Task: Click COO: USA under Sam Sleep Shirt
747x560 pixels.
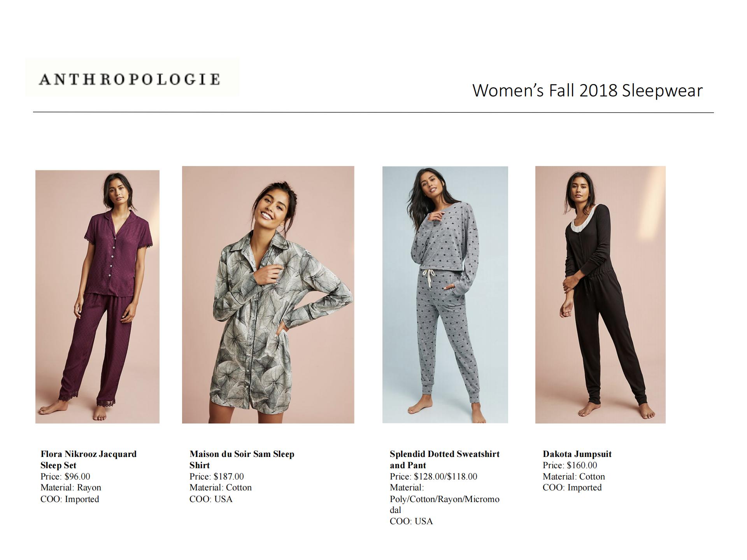Action: 211,499
